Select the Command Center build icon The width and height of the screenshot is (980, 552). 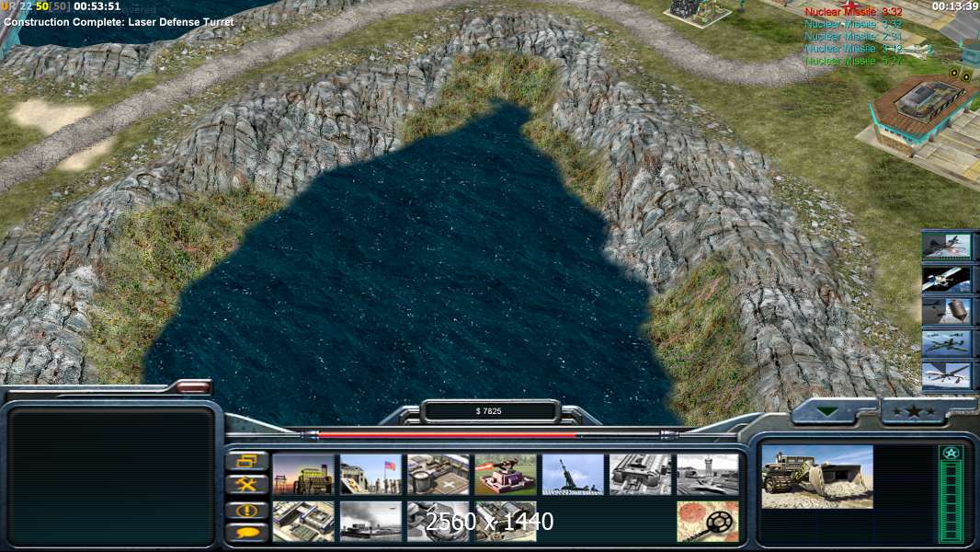click(x=506, y=522)
